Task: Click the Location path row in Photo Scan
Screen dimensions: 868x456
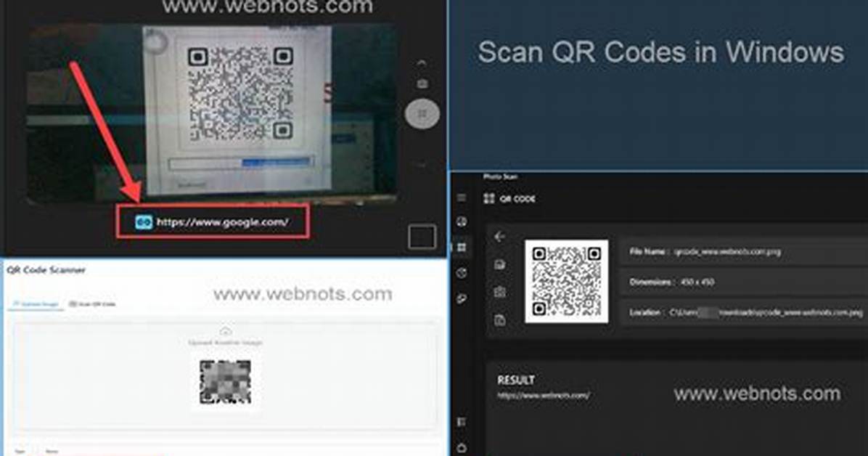Action: coord(743,312)
